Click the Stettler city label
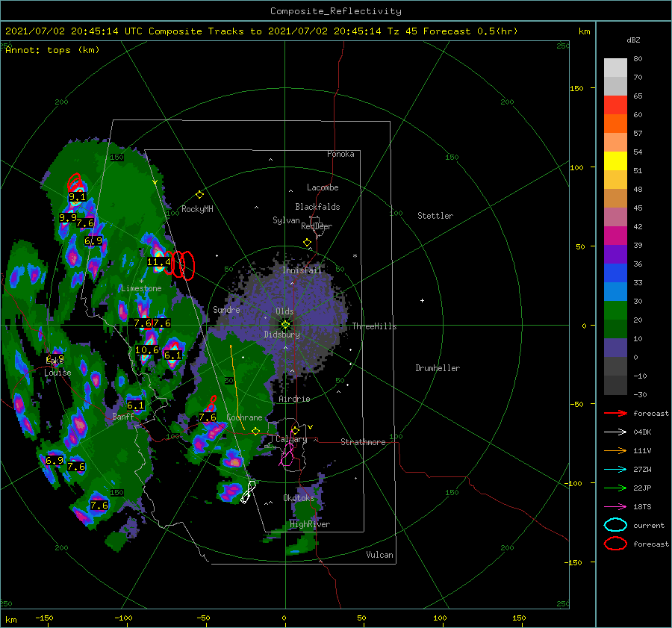This screenshot has height=628, width=672. (435, 216)
